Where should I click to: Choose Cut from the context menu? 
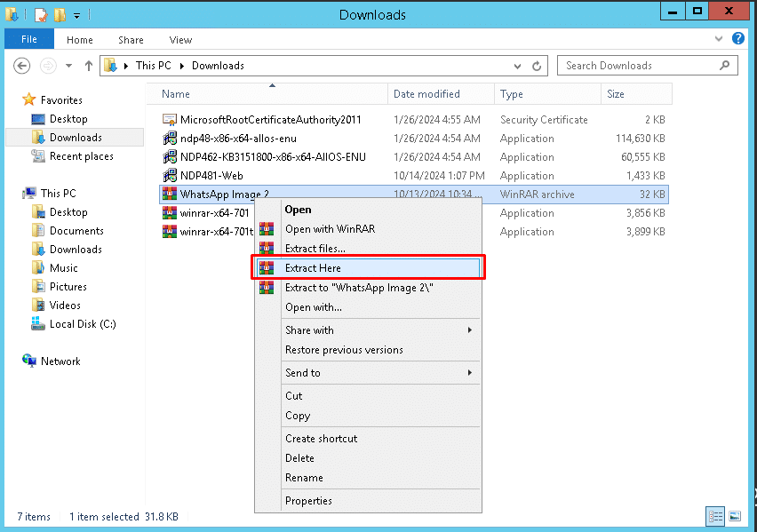click(x=293, y=396)
